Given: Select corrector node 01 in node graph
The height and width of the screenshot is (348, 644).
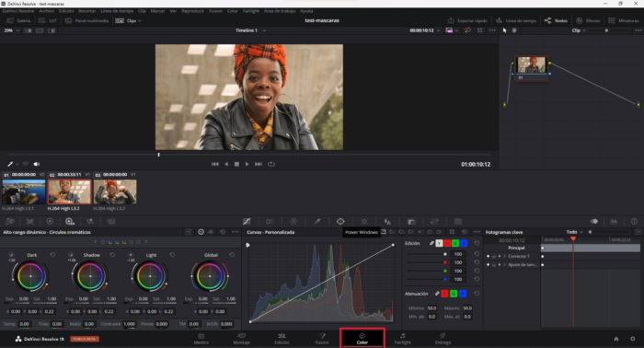Looking at the screenshot, I should [531, 68].
